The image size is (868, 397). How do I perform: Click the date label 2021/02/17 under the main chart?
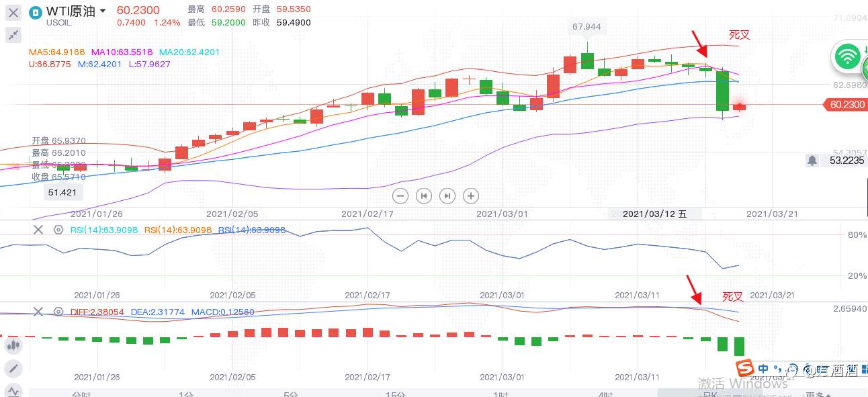pyautogui.click(x=367, y=214)
